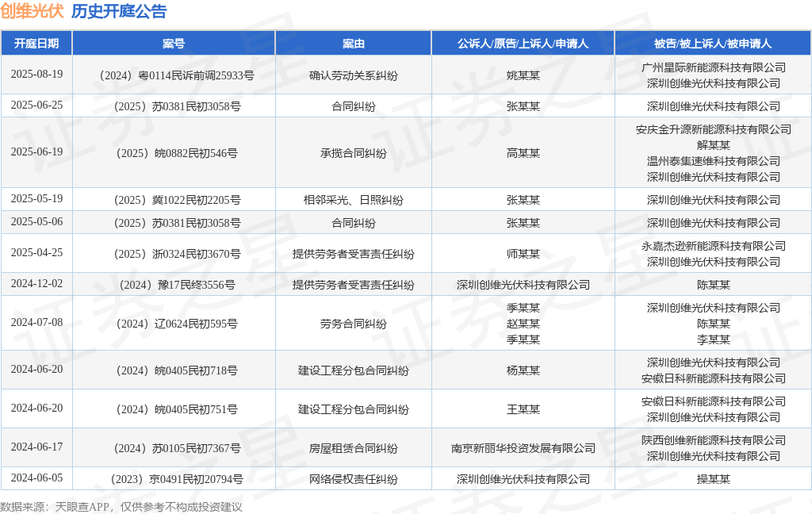Select the 案由 column header
The width and height of the screenshot is (812, 514).
353,44
